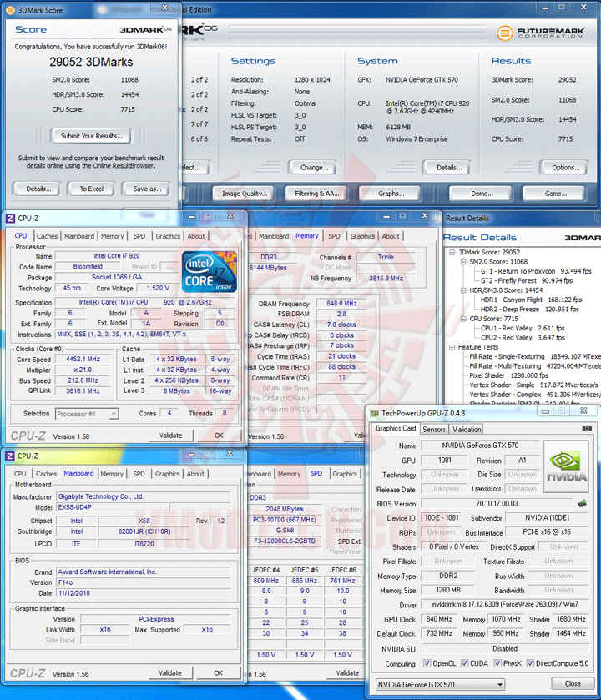601x700 pixels.
Task: Click the Graphs... button
Action: click(391, 194)
